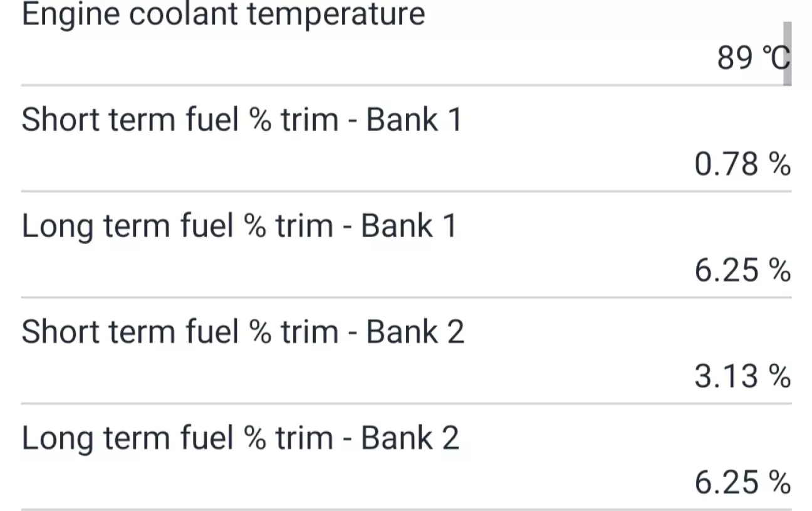This screenshot has height=511, width=812.
Task: Click the 0.78 % trim value
Action: (742, 165)
